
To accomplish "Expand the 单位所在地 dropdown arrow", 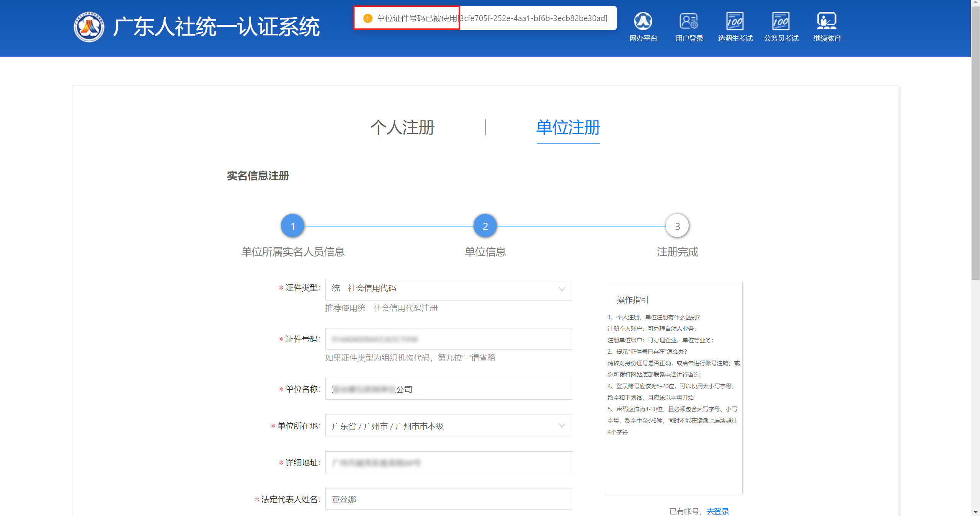I will (x=562, y=426).
